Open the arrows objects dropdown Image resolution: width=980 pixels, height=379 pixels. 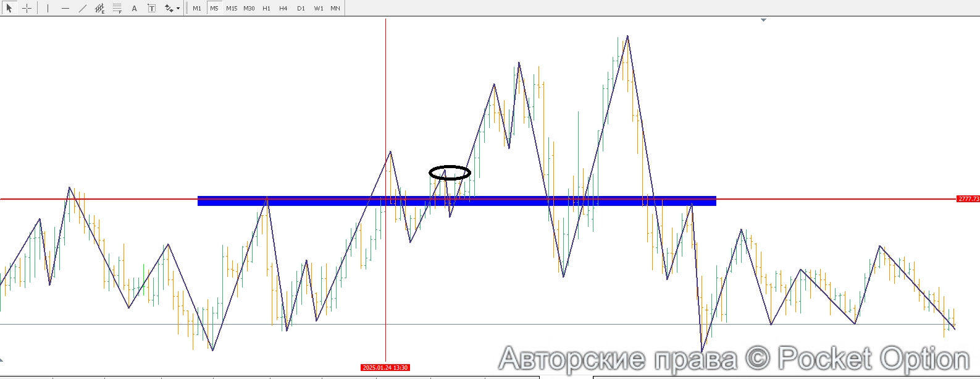click(x=172, y=8)
